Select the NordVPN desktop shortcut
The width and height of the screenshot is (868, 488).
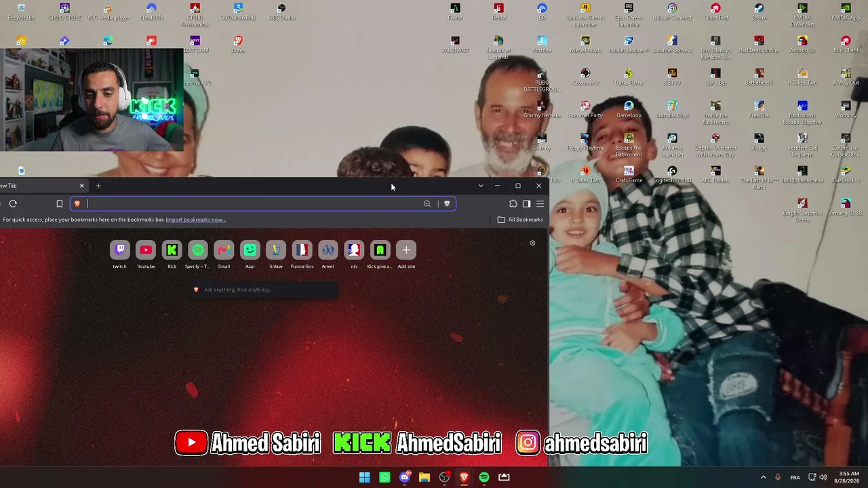tap(151, 12)
